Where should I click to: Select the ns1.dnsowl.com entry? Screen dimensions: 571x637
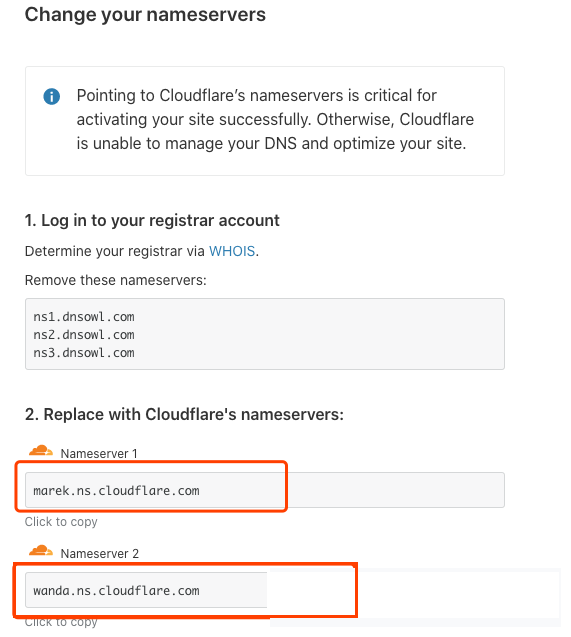tap(84, 316)
